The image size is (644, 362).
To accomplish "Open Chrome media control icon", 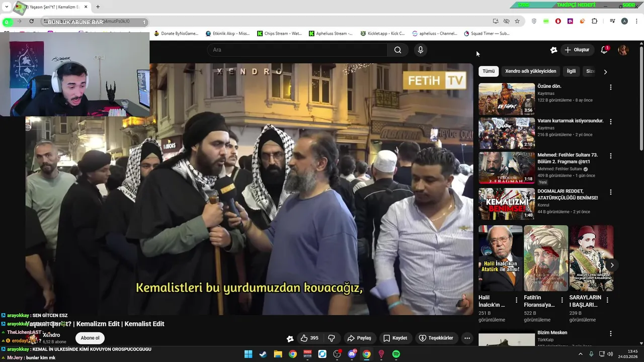I will (612, 21).
